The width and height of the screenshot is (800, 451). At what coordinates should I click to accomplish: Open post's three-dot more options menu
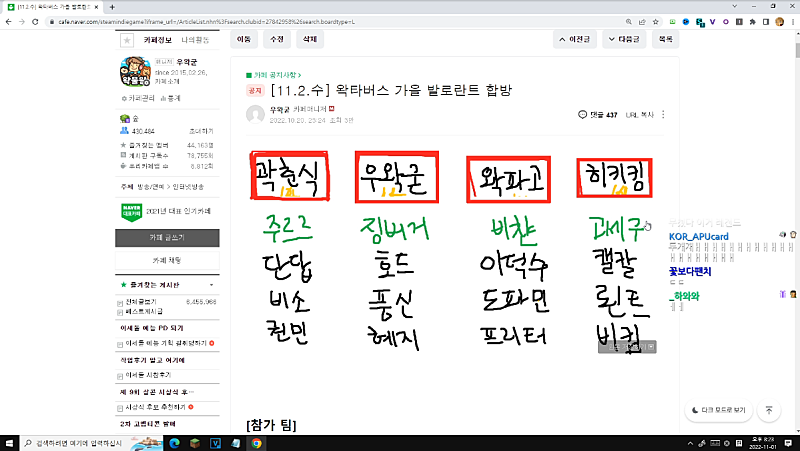[663, 115]
